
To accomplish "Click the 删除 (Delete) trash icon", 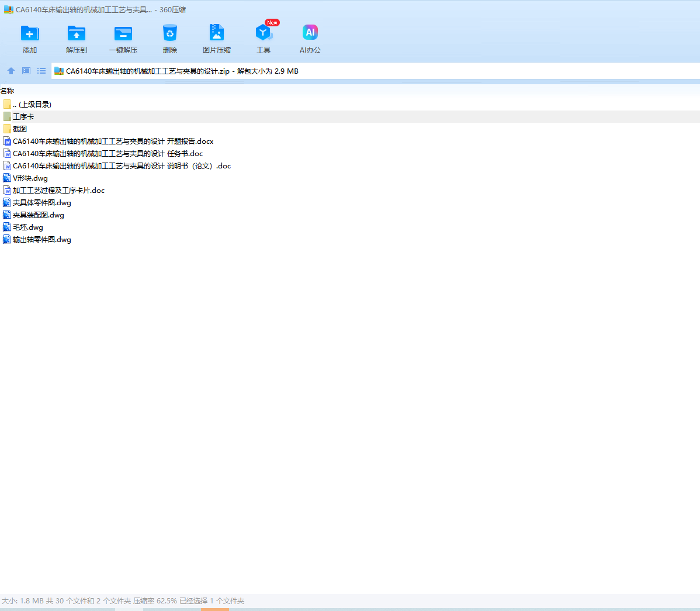I will click(x=169, y=33).
